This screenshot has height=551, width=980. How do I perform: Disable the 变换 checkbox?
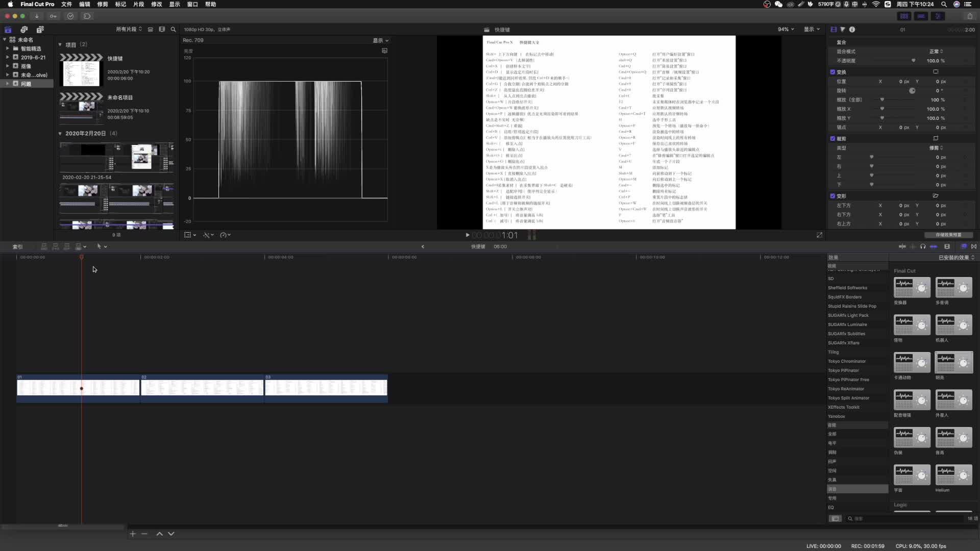pos(832,72)
